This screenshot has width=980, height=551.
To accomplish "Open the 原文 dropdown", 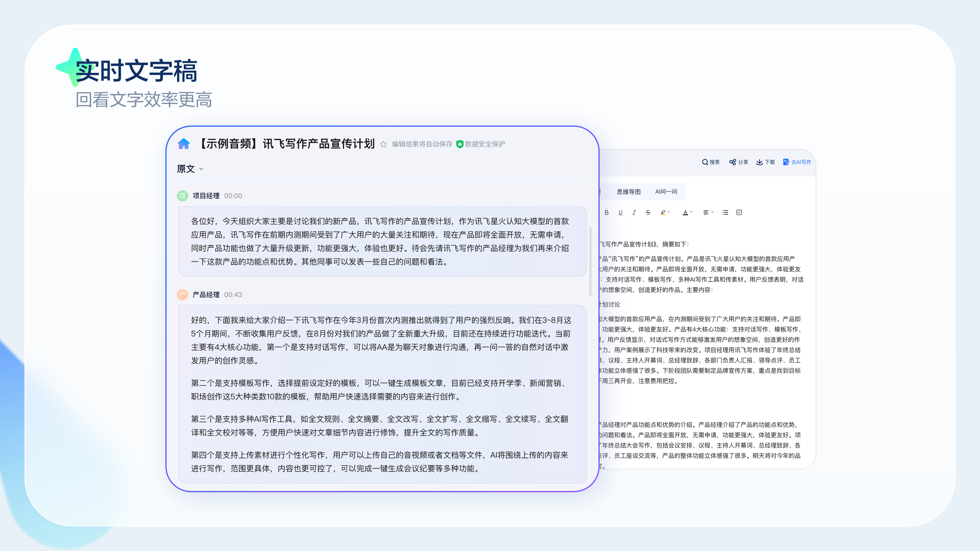I will 190,169.
